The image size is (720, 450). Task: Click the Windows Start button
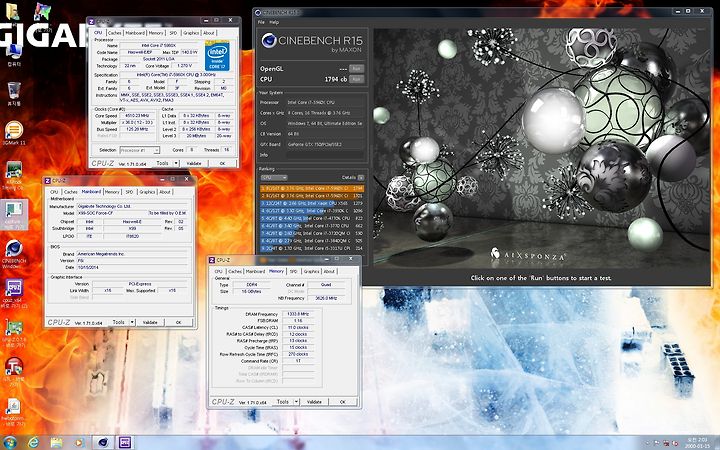click(10, 443)
